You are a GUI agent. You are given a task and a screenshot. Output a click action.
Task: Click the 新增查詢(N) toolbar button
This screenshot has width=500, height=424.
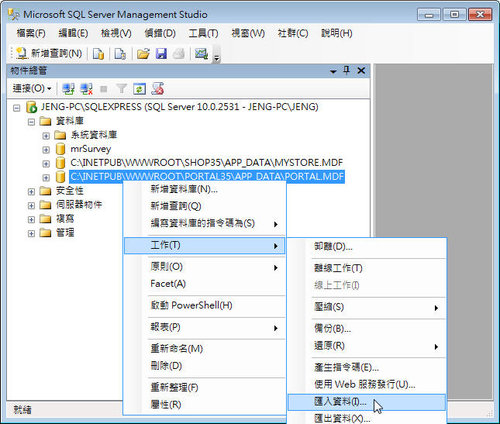point(49,53)
